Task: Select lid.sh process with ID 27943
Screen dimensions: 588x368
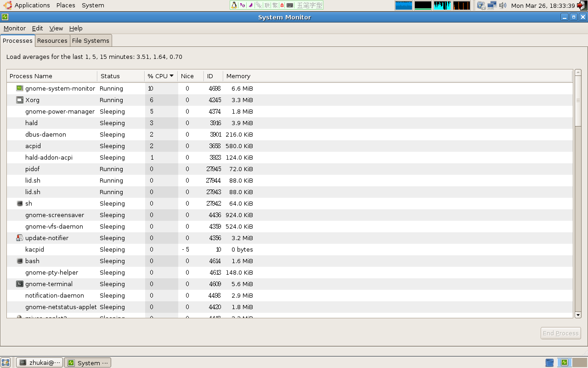Action: (290, 192)
